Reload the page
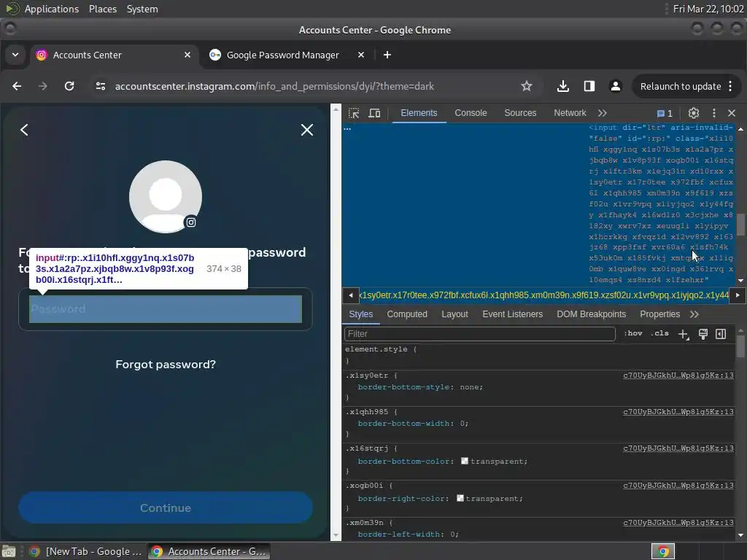 tap(69, 86)
